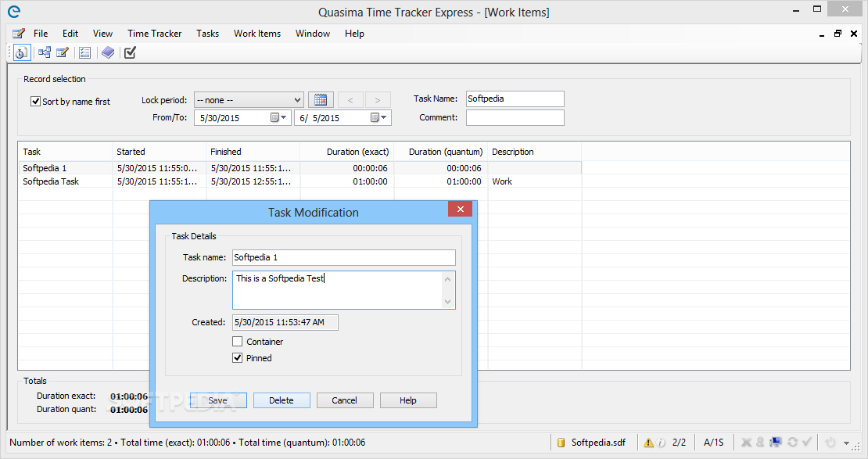868x459 pixels.
Task: Restore the inner Work Items child window
Action: click(x=838, y=34)
